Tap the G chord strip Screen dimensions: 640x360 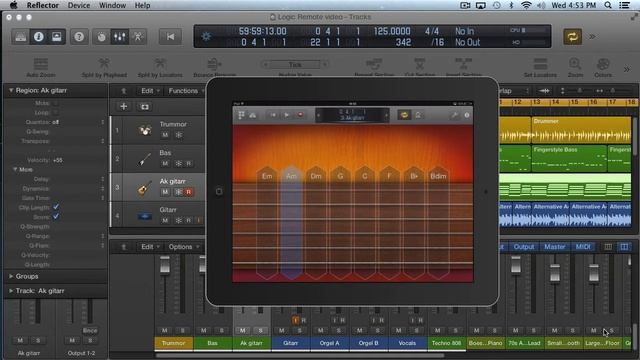340,223
